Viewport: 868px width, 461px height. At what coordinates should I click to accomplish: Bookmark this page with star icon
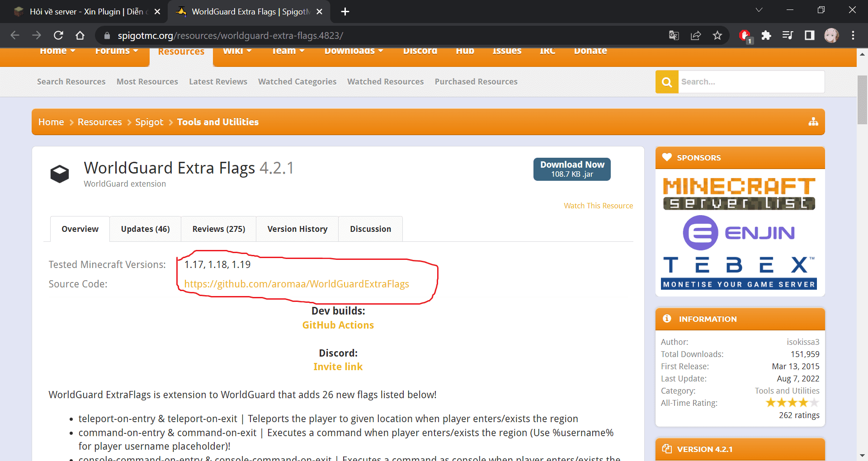[x=717, y=35]
